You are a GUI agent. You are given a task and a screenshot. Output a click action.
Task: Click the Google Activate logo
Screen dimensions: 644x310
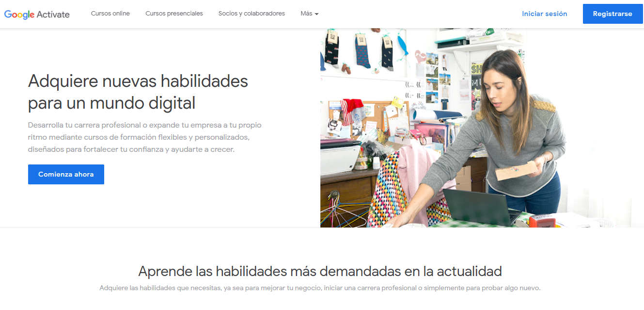[37, 14]
